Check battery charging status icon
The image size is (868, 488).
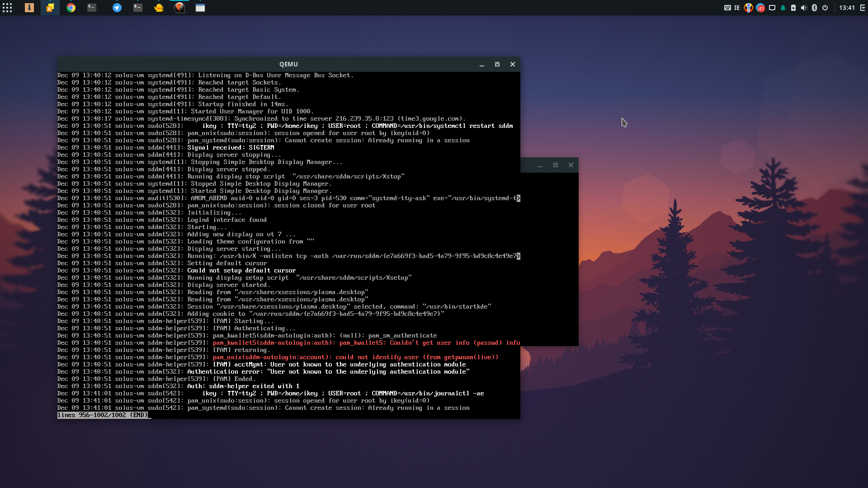[793, 8]
